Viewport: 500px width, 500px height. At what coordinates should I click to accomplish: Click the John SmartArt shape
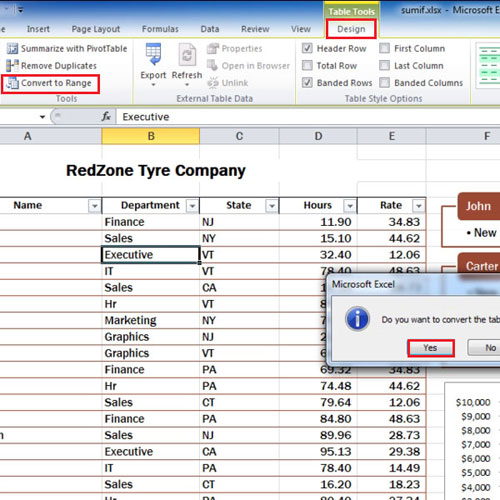point(479,206)
